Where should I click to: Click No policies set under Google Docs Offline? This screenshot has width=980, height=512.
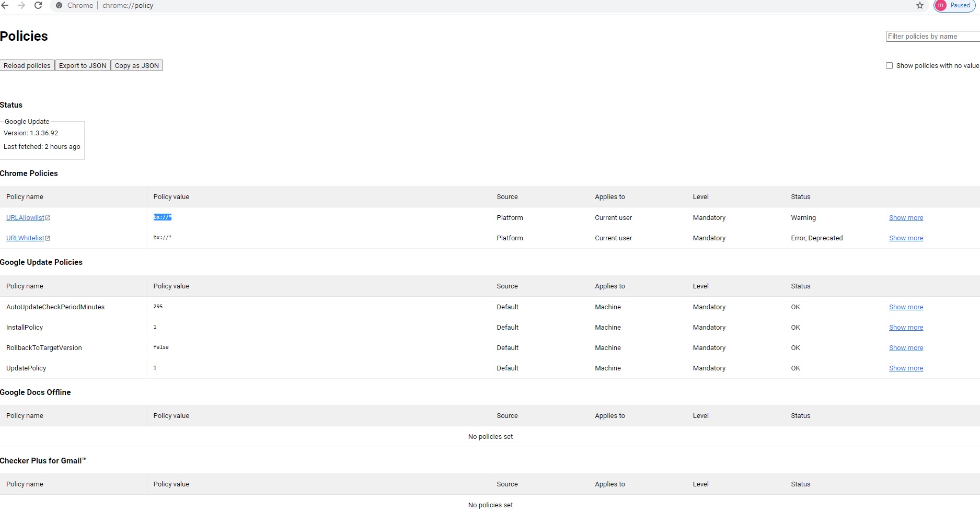(x=490, y=436)
